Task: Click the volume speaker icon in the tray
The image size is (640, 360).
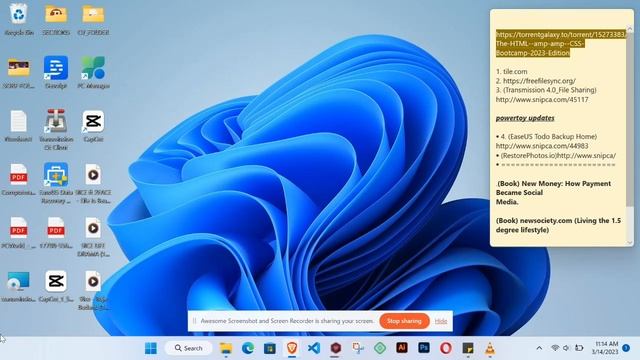Action: [x=566, y=348]
